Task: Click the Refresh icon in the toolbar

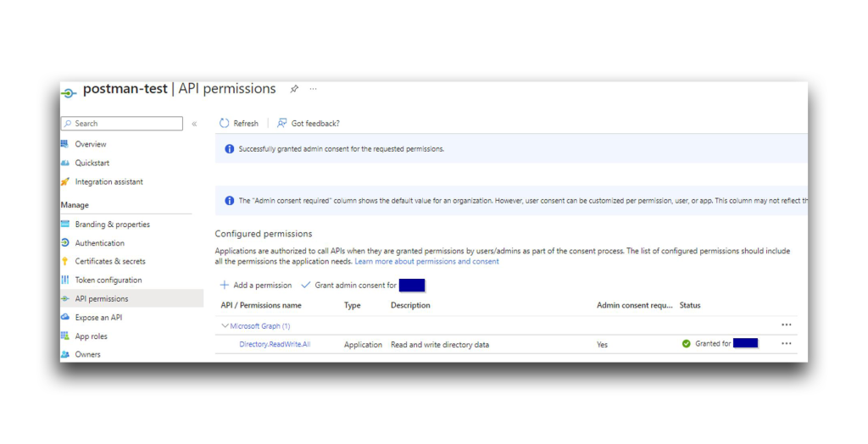Action: (224, 123)
